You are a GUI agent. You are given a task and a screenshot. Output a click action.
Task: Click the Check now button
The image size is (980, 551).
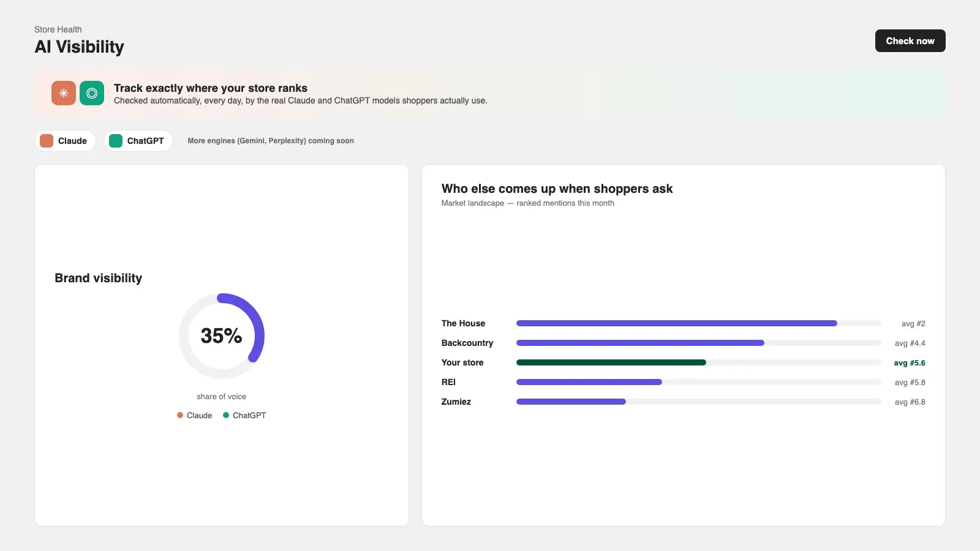click(910, 41)
